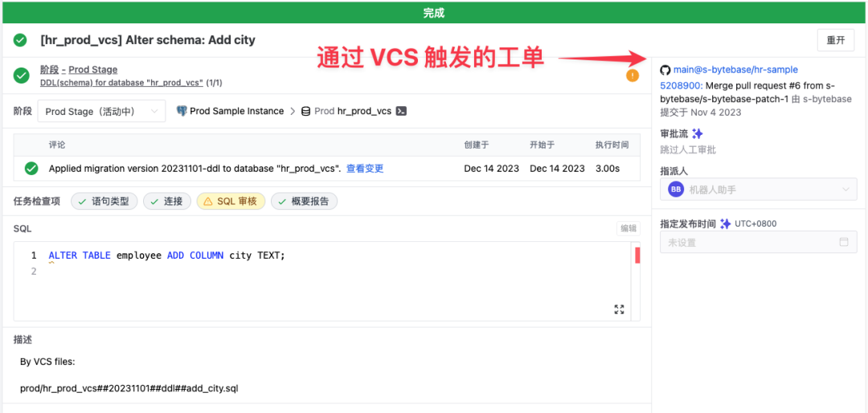The width and height of the screenshot is (868, 413).
Task: Click the By VCS files: description text
Action: click(47, 362)
